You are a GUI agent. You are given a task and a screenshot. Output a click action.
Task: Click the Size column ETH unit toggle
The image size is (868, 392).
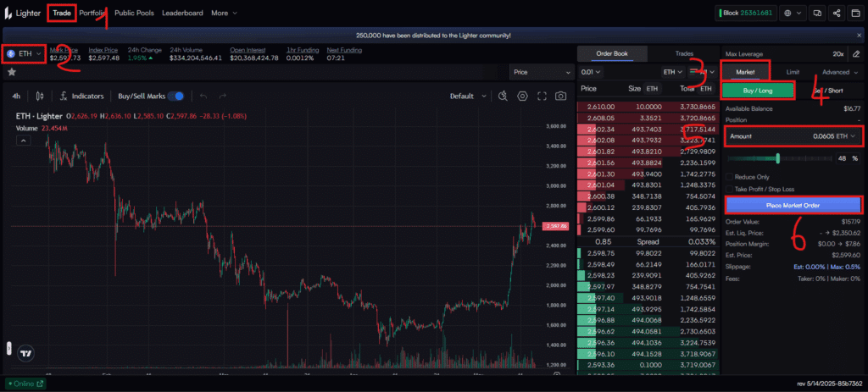[x=653, y=88]
